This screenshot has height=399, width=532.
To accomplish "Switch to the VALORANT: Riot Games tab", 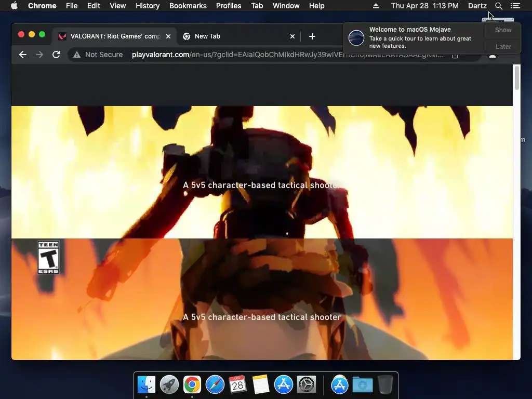I will click(114, 36).
